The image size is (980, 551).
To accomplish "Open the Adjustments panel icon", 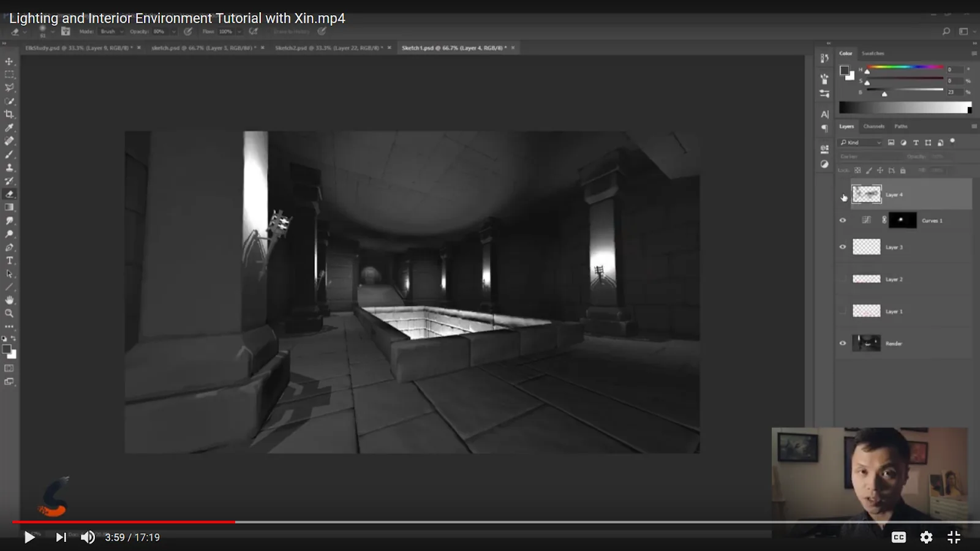I will point(824,164).
